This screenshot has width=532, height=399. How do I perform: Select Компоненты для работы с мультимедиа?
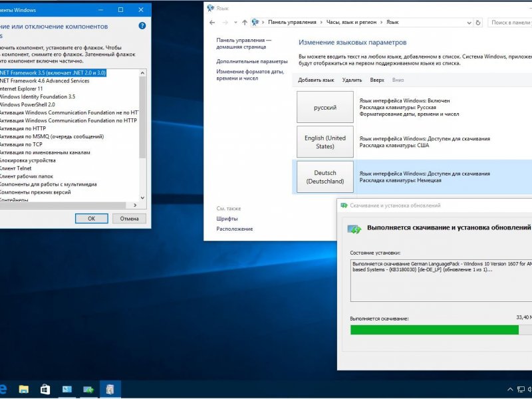tap(48, 184)
